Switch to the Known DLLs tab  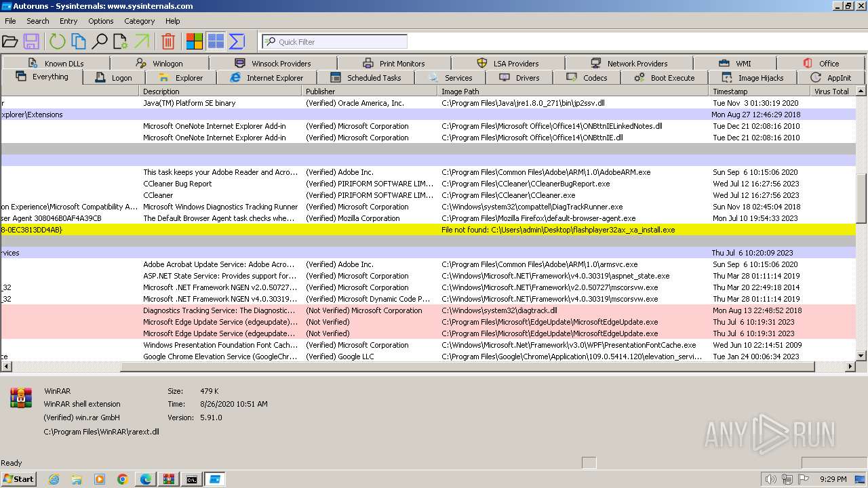coord(56,63)
